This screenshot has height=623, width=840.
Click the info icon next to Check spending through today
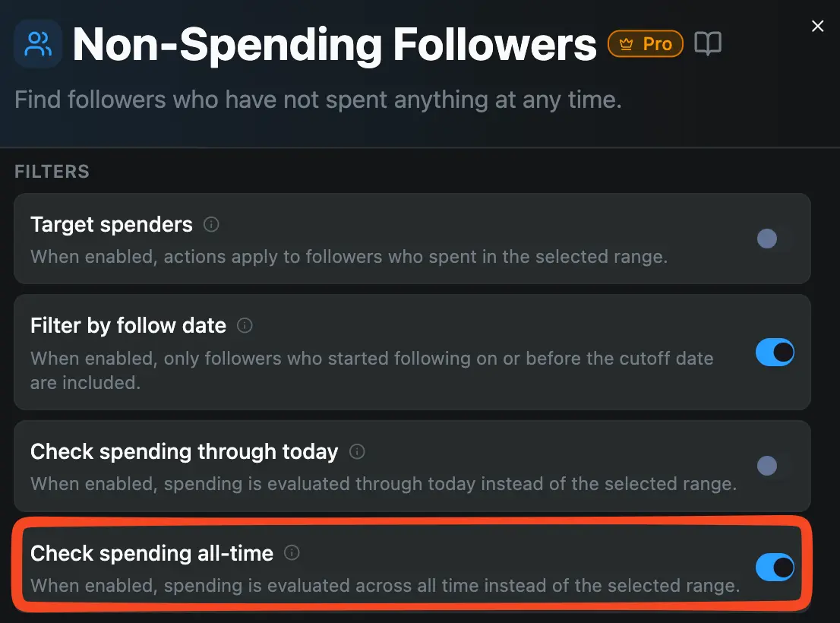click(x=357, y=451)
